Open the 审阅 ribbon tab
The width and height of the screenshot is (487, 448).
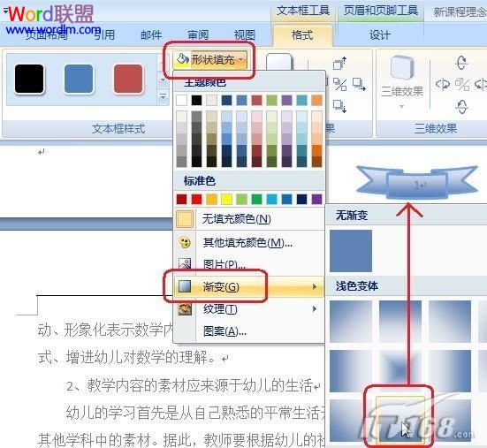click(198, 34)
